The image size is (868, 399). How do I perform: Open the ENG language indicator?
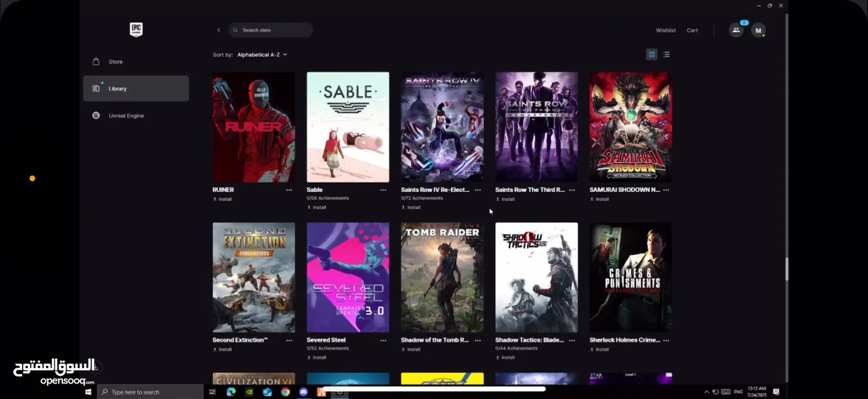click(x=738, y=392)
